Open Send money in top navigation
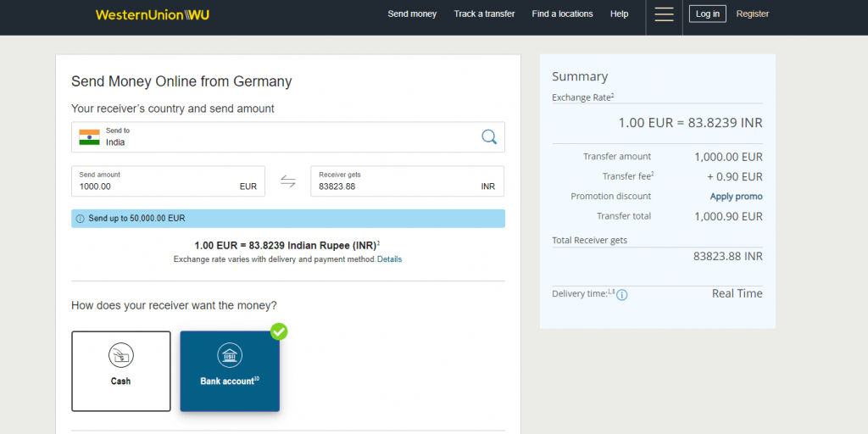Viewport: 868px width, 434px height. pos(412,14)
